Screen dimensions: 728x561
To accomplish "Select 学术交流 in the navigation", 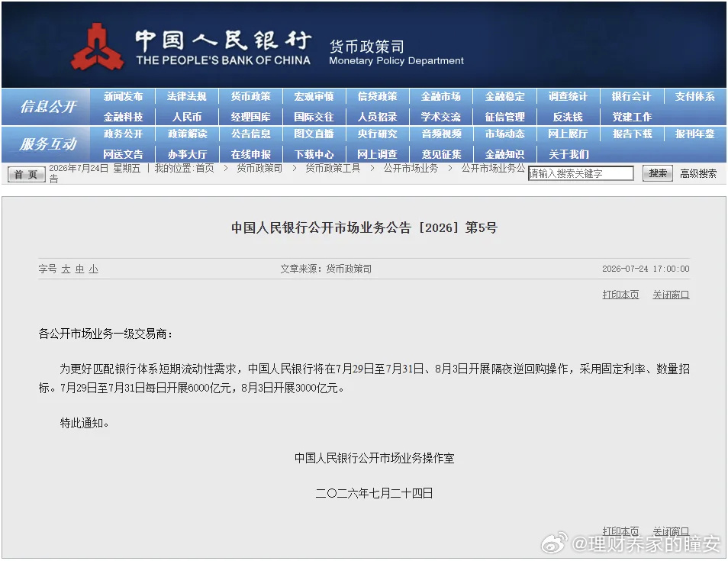I will [441, 117].
